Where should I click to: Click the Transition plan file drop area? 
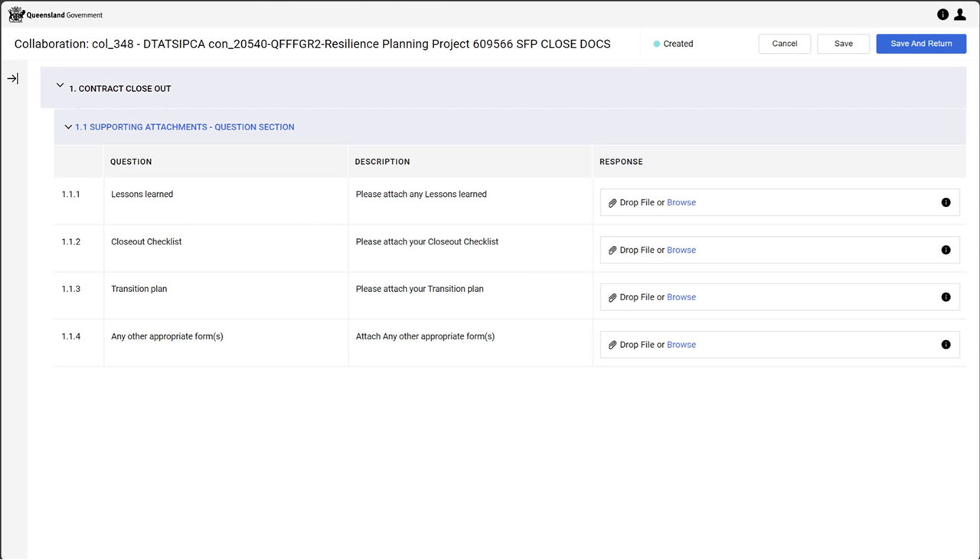(804, 297)
